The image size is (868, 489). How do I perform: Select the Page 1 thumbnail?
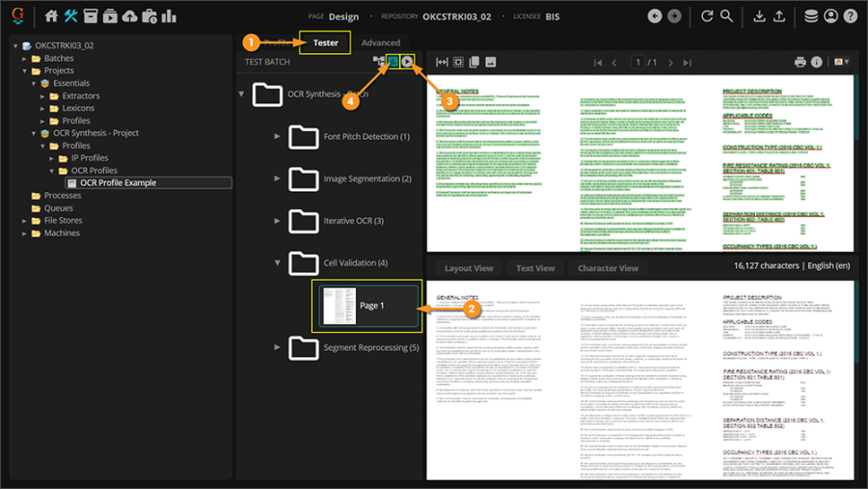(x=367, y=306)
